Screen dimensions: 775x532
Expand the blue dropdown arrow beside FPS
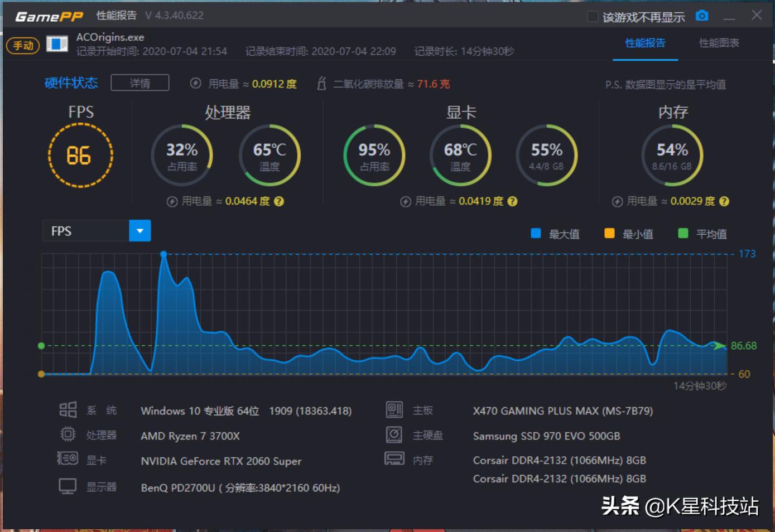[x=139, y=230]
